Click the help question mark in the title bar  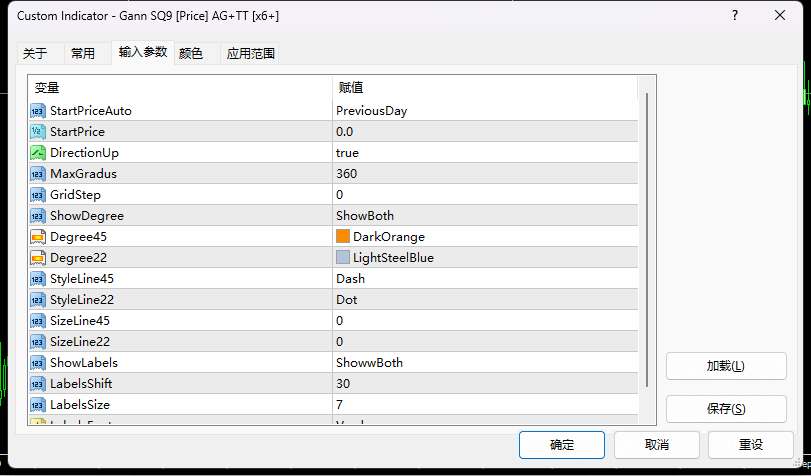[735, 16]
